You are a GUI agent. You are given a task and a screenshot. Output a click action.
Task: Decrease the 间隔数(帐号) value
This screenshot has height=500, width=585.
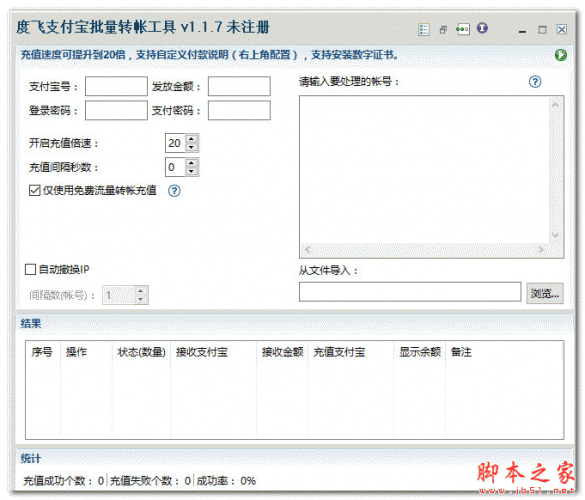[x=141, y=299]
